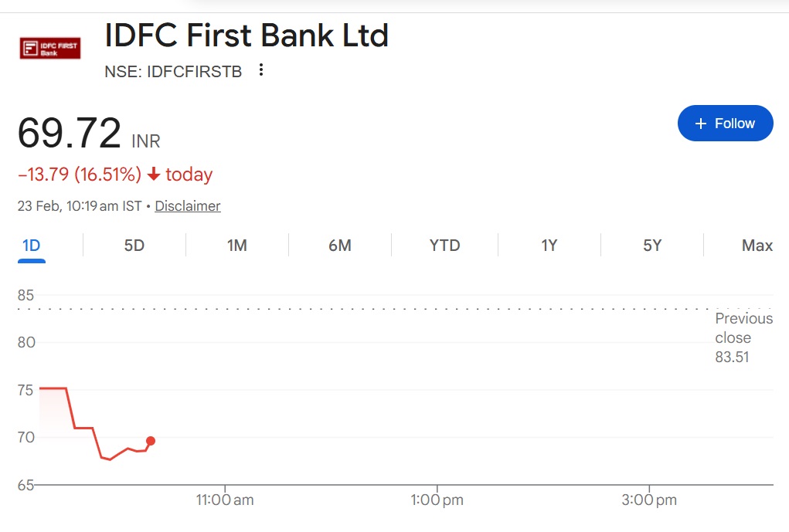789x532 pixels.
Task: Open the three-dot more options menu
Action: tap(261, 70)
